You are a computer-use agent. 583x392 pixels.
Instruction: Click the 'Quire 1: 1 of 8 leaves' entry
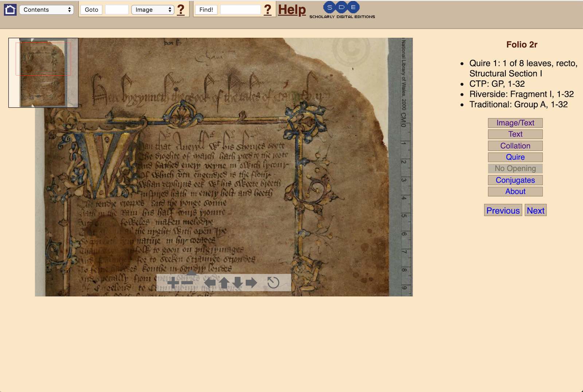click(523, 68)
